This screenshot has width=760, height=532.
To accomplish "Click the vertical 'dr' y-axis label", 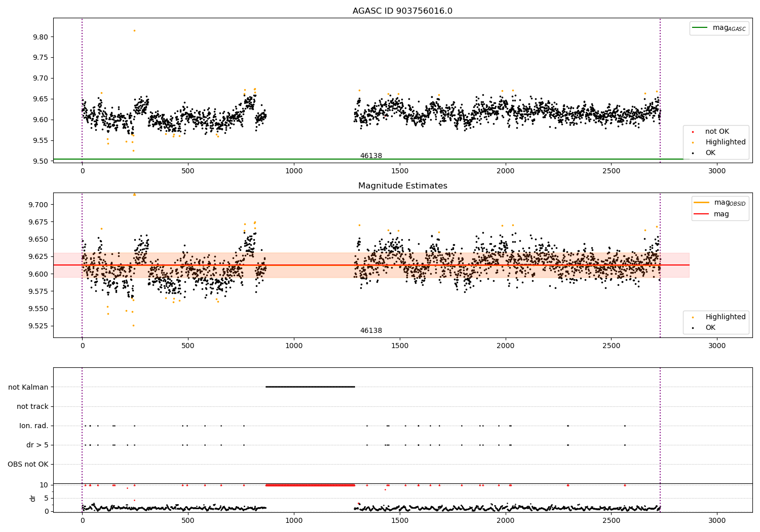I will (x=33, y=498).
